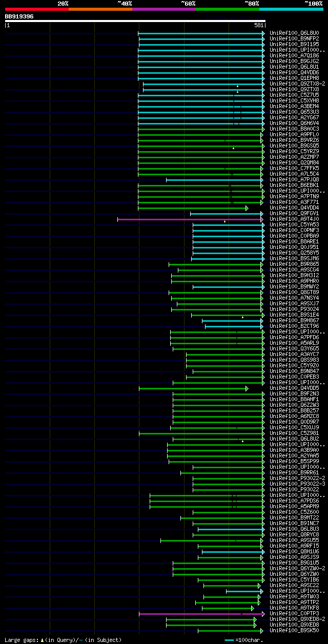Click the purple segment of the identity legend

click(x=164, y=9)
